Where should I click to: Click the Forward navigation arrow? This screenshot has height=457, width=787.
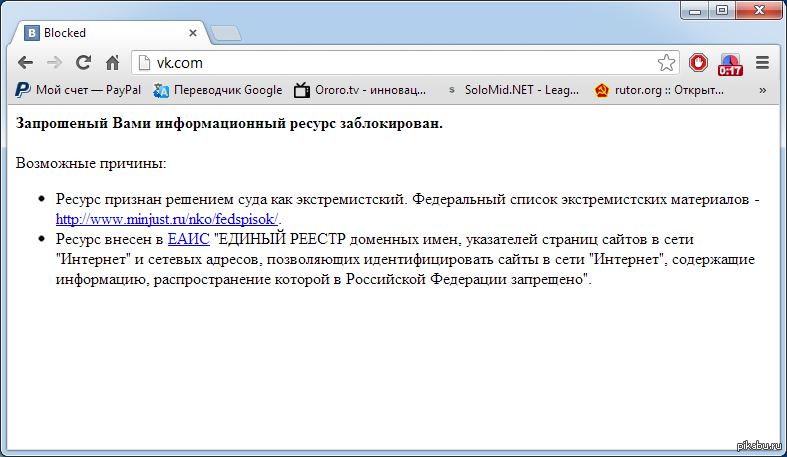54,62
